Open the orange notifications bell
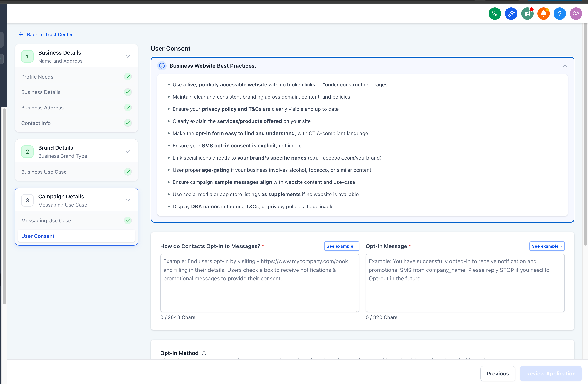This screenshot has width=588, height=384. (x=543, y=14)
